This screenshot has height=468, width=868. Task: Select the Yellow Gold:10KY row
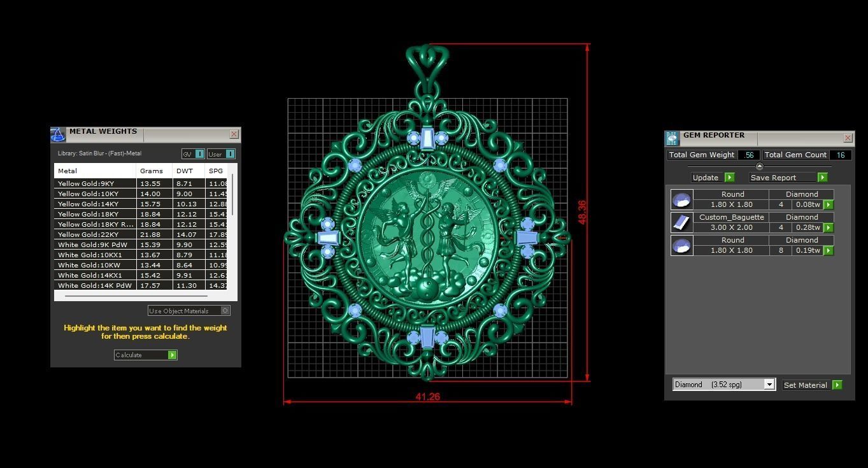pyautogui.click(x=141, y=194)
